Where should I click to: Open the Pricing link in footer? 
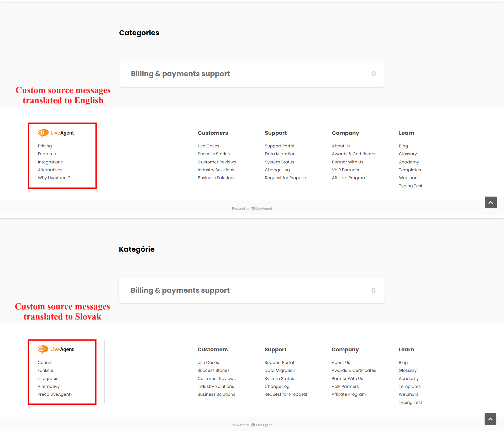tap(45, 146)
